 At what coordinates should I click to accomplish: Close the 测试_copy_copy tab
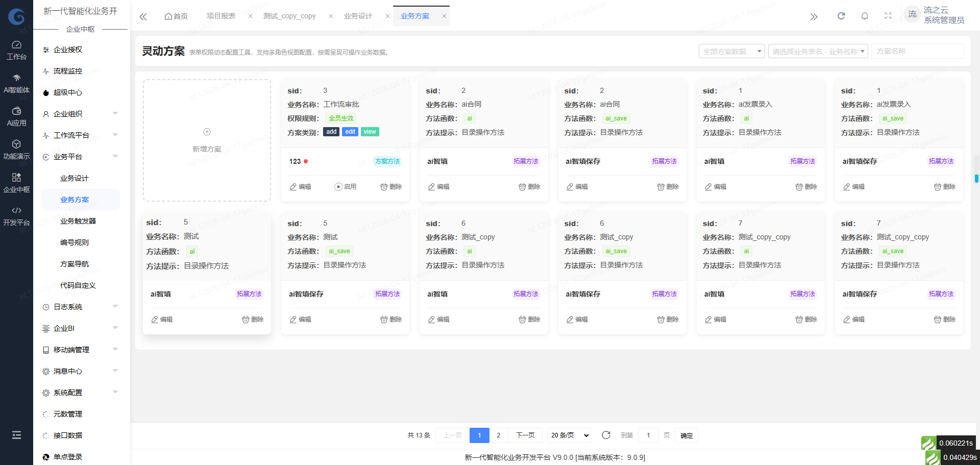331,16
